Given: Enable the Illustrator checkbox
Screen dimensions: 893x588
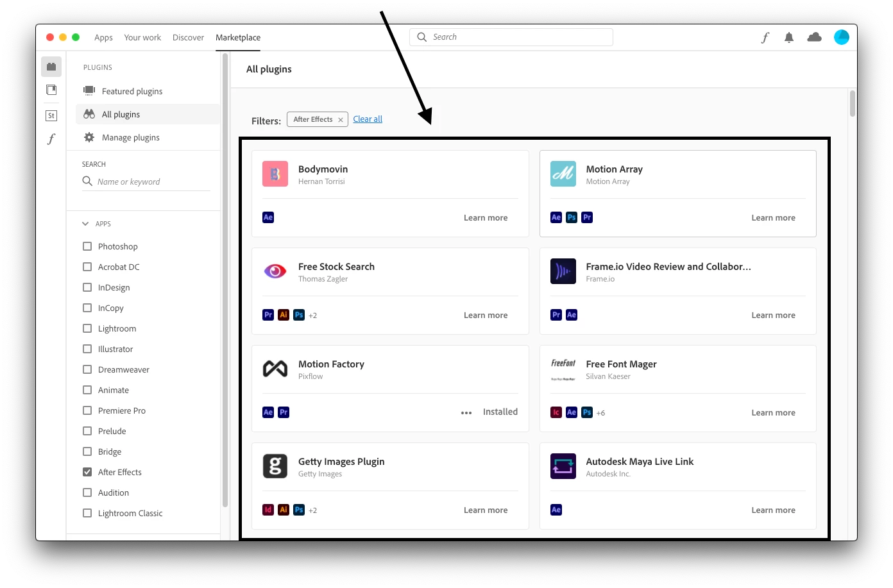Looking at the screenshot, I should 87,349.
